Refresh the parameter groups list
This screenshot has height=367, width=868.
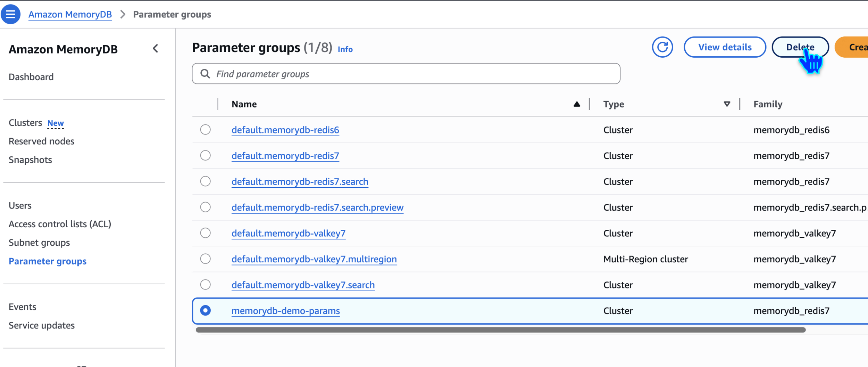point(662,47)
